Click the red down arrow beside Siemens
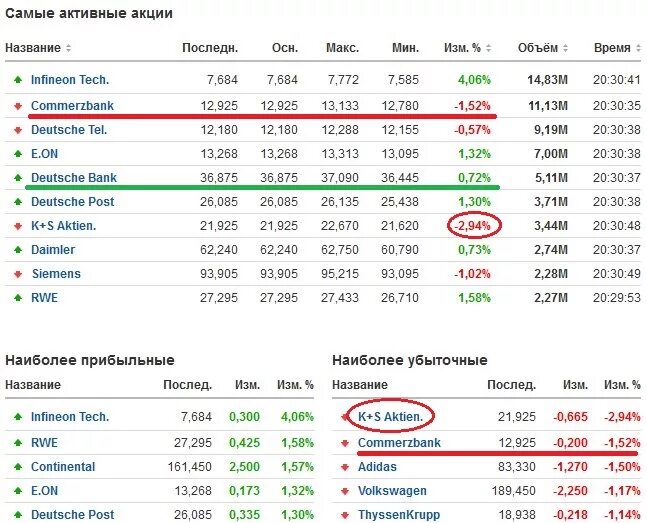647x523 pixels. [18, 274]
